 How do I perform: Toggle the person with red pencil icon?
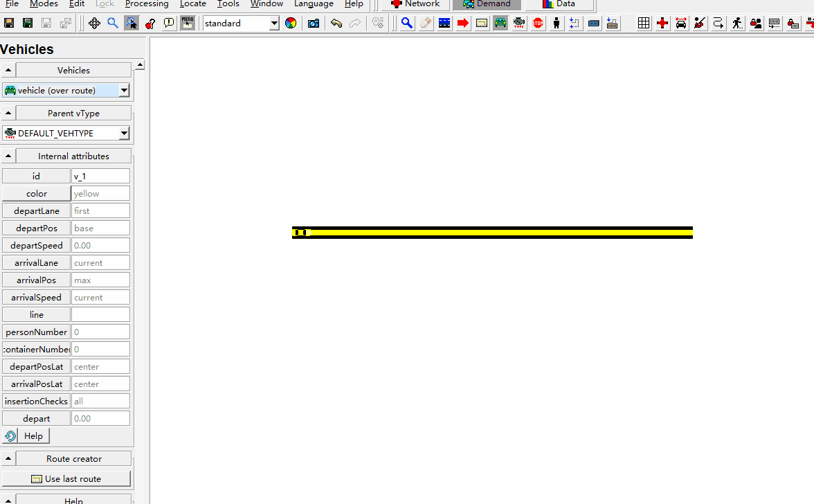700,24
